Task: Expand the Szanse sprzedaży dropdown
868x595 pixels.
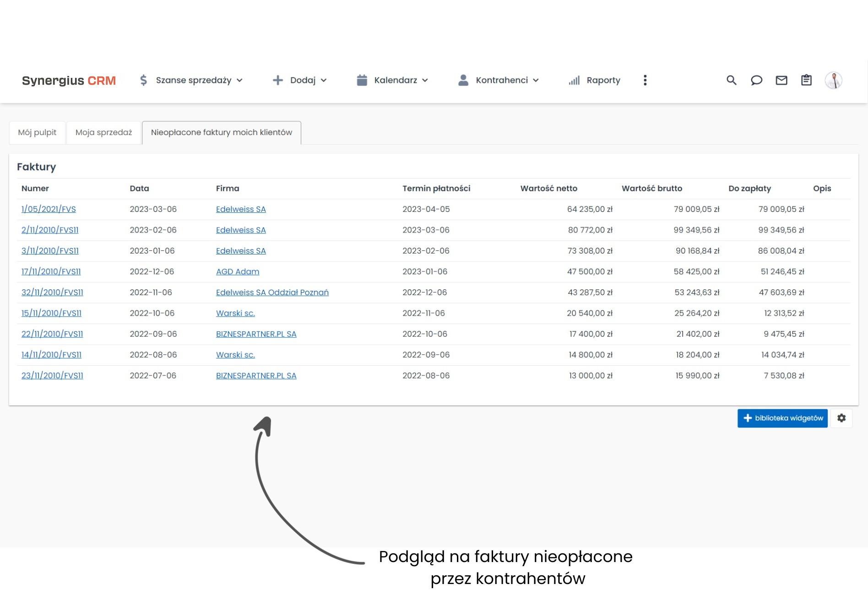Action: 191,81
